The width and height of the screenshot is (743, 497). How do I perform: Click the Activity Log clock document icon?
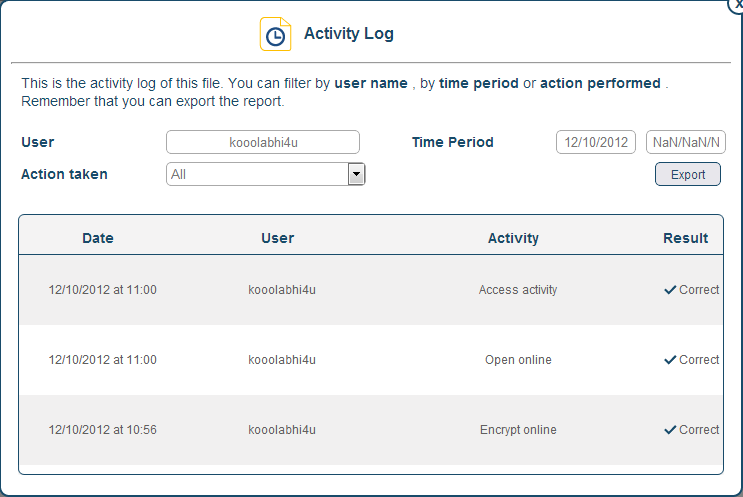point(275,34)
